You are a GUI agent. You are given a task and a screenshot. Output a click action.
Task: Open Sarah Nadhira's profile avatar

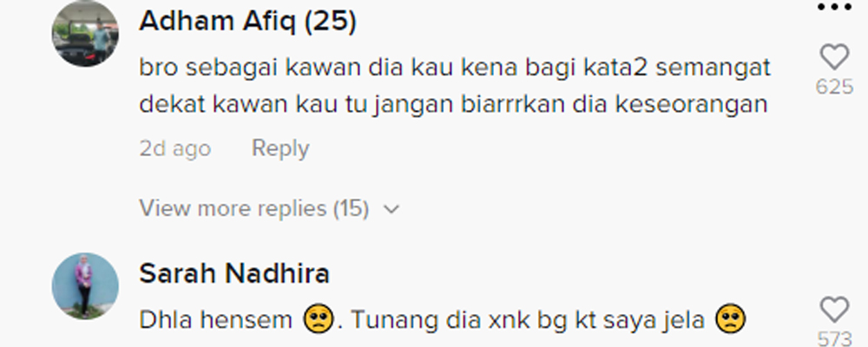tap(85, 286)
